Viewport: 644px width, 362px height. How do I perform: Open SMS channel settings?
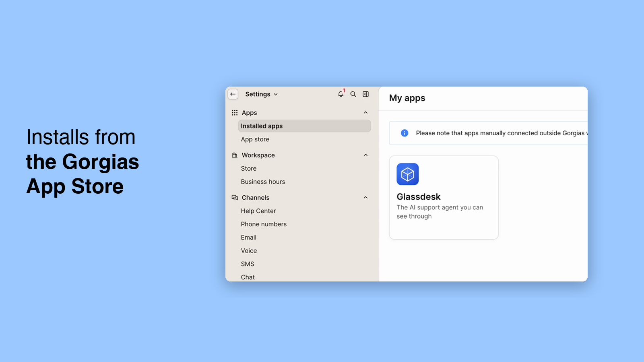(x=248, y=264)
